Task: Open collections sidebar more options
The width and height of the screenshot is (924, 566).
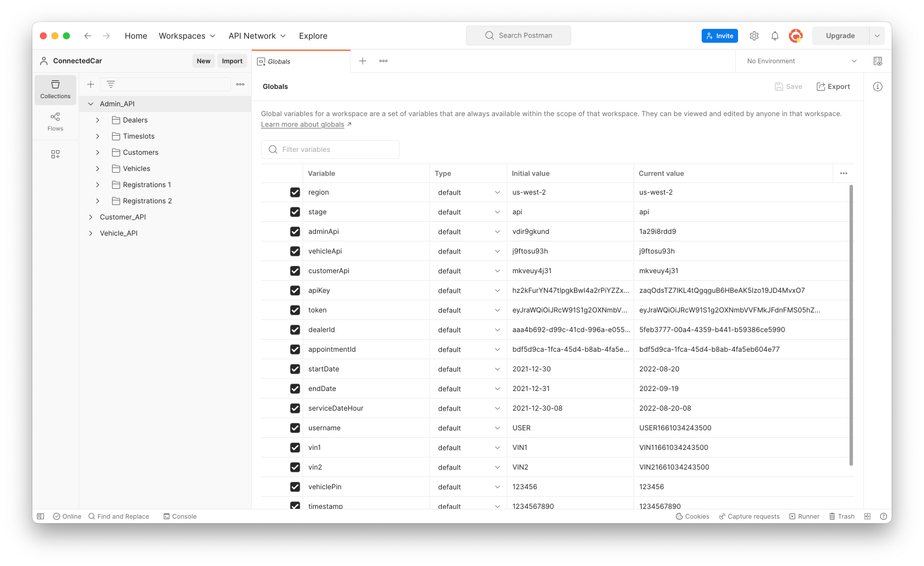Action: click(x=240, y=84)
